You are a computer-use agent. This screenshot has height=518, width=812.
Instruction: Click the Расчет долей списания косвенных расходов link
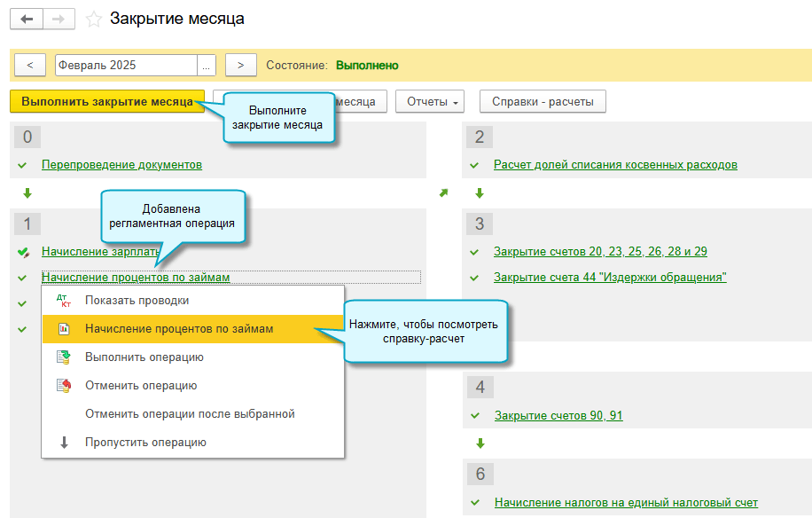615,165
